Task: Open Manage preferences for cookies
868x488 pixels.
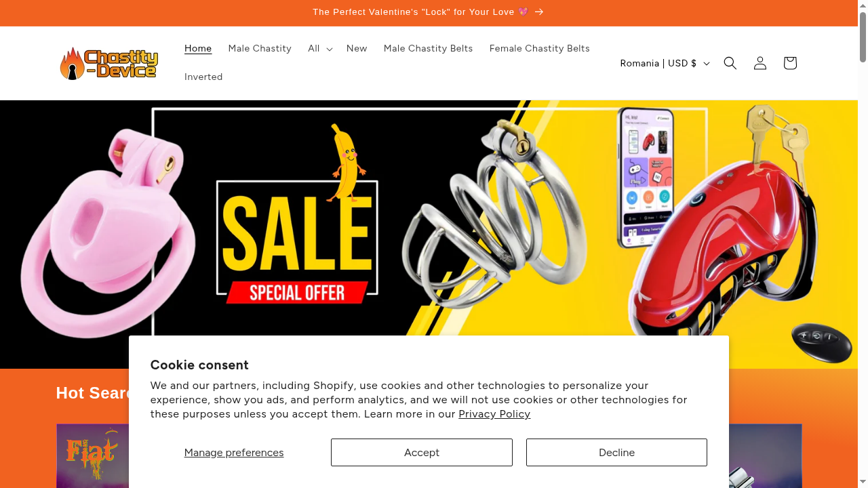Action: pos(234,452)
